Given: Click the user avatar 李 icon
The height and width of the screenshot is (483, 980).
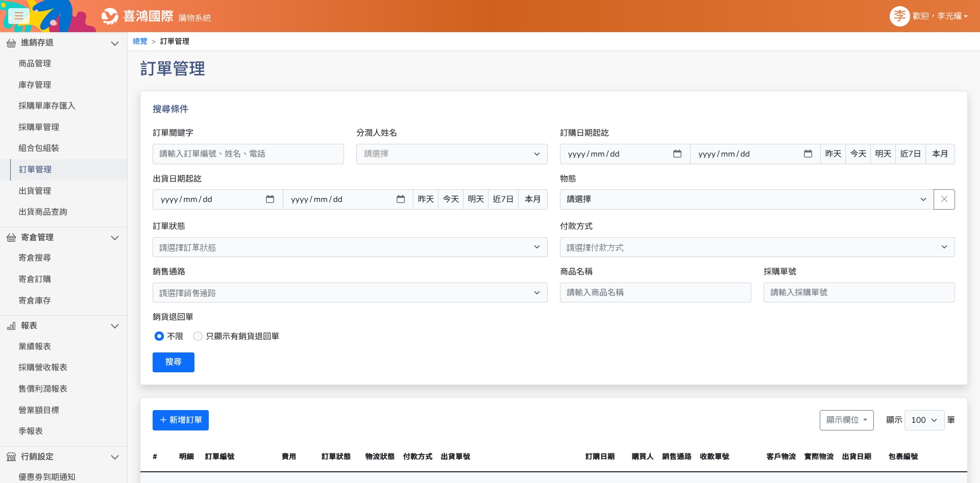Looking at the screenshot, I should (899, 16).
